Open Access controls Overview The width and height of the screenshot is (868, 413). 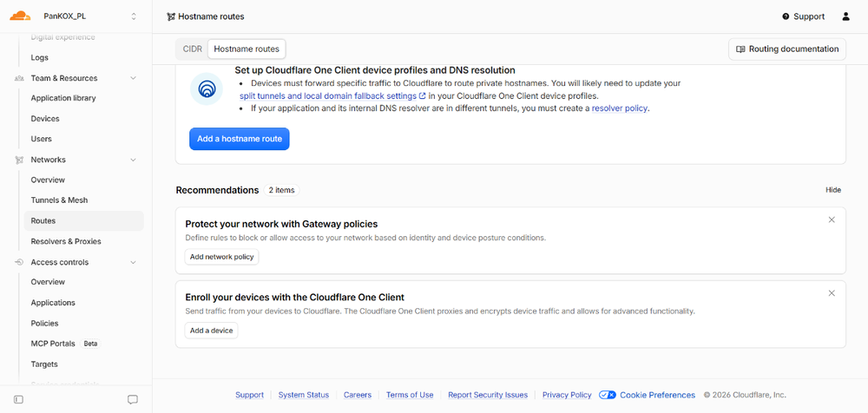point(48,282)
